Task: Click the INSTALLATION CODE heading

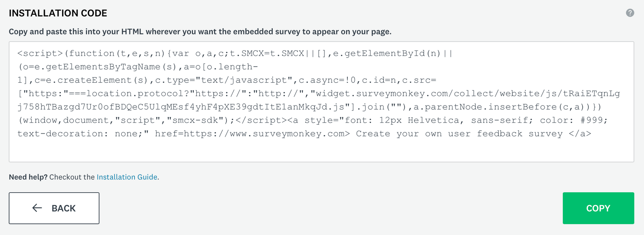Action: pyautogui.click(x=58, y=13)
